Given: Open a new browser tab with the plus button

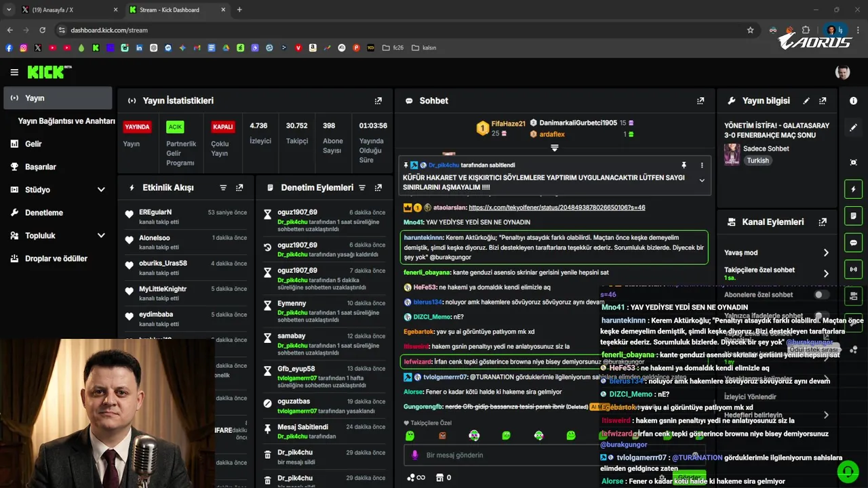Looking at the screenshot, I should click(239, 9).
